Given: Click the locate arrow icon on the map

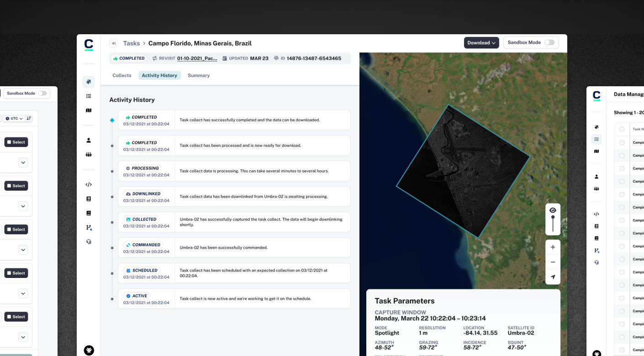Looking at the screenshot, I should tap(553, 277).
